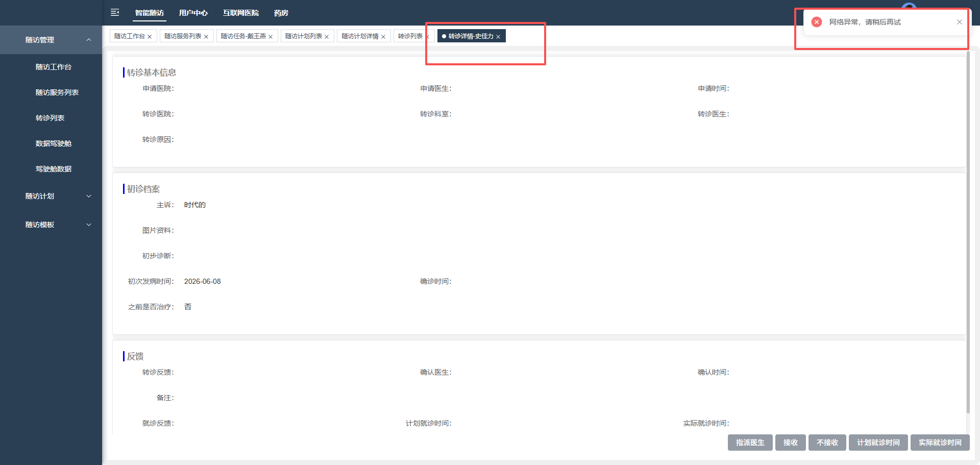The width and height of the screenshot is (980, 465).
Task: Click the onset date 2026-06-08
Action: tap(203, 281)
